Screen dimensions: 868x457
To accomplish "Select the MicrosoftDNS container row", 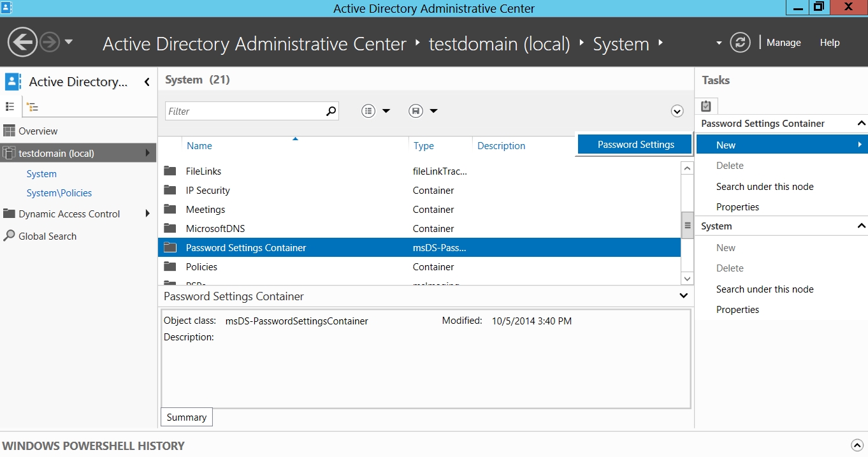I will (x=215, y=229).
